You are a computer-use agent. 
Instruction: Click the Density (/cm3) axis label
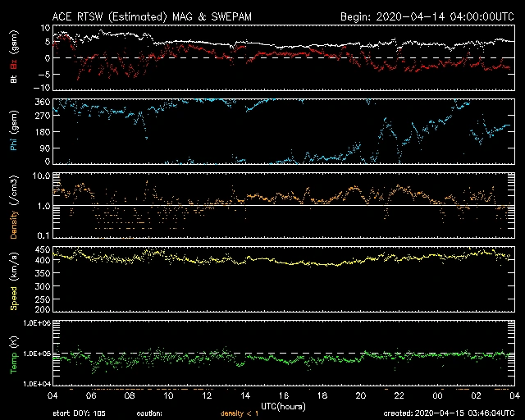14,205
